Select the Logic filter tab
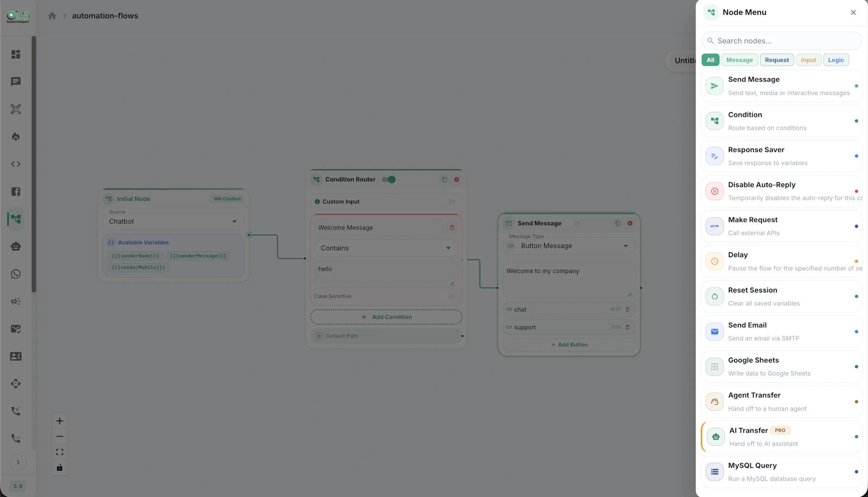This screenshot has height=497, width=868. click(x=836, y=60)
